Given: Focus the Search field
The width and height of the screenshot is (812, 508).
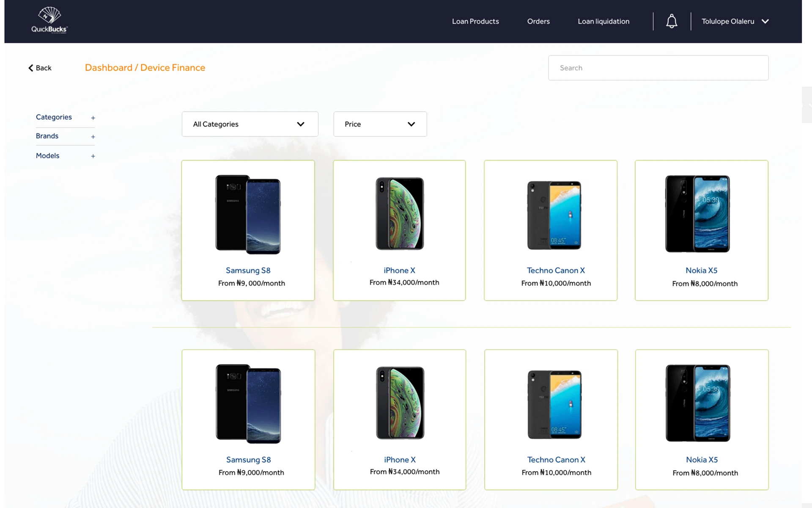Looking at the screenshot, I should (658, 68).
